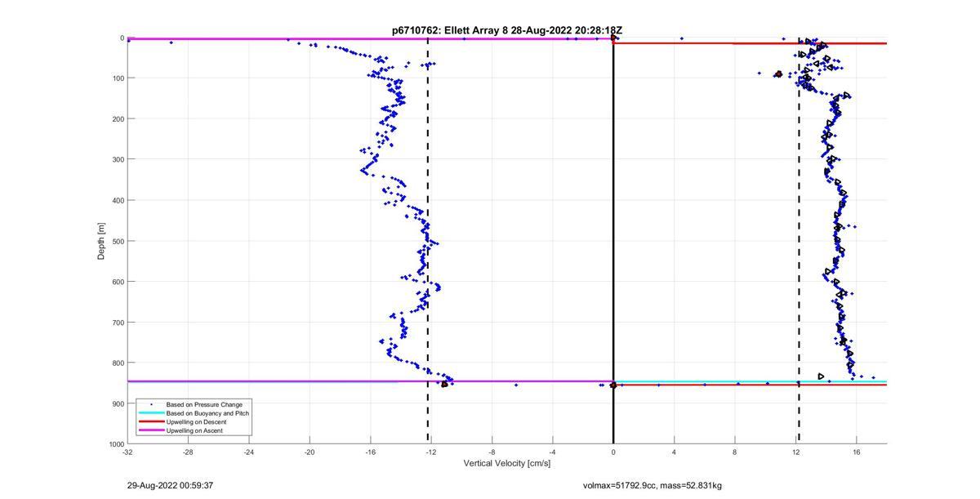The width and height of the screenshot is (980, 499).
Task: Click the volmax=51792.9cc, mass=52.831kg text
Action: [x=653, y=485]
